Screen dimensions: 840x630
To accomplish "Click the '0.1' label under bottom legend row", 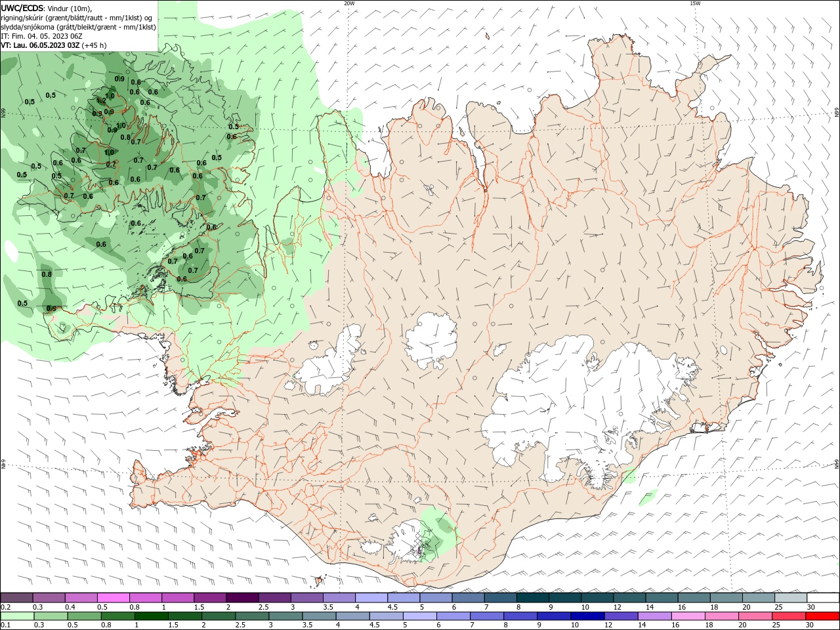I will tap(6, 625).
